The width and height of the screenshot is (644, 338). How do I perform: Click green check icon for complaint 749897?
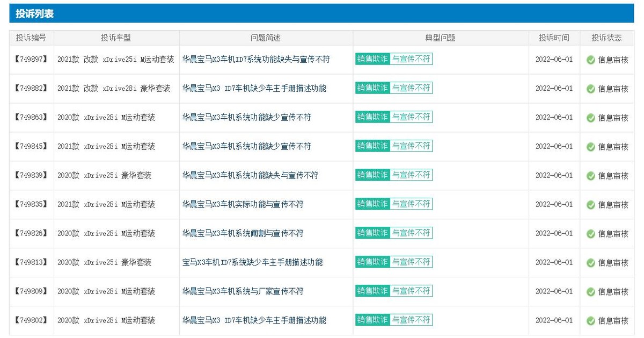click(x=591, y=60)
